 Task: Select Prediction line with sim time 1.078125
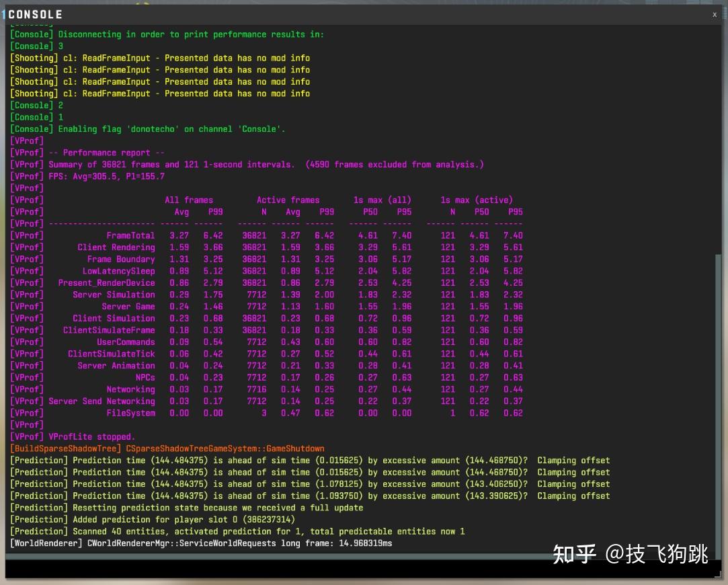310,484
